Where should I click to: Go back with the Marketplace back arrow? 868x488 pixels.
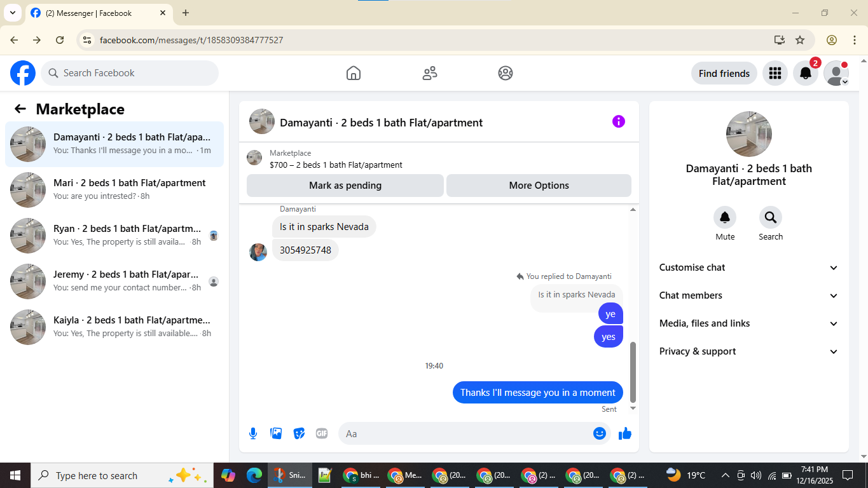[x=20, y=109]
